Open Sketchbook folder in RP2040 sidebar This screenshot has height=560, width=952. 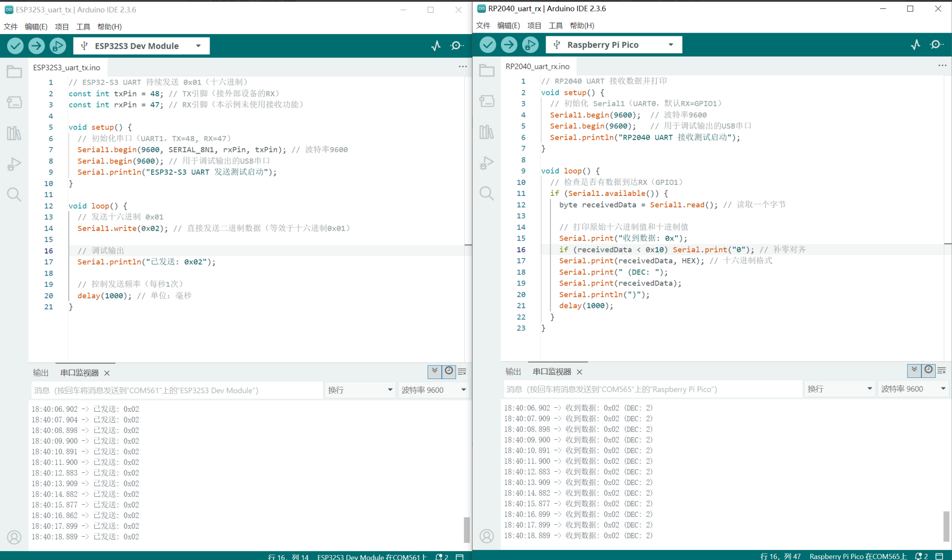487,70
